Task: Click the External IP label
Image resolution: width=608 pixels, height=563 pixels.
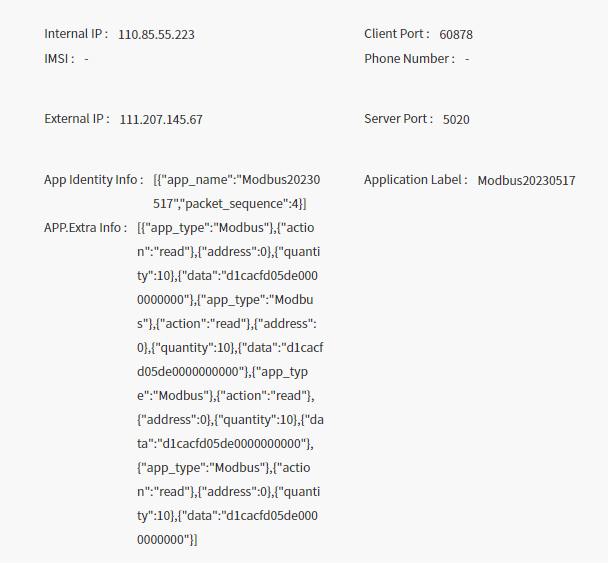Action: (76, 119)
